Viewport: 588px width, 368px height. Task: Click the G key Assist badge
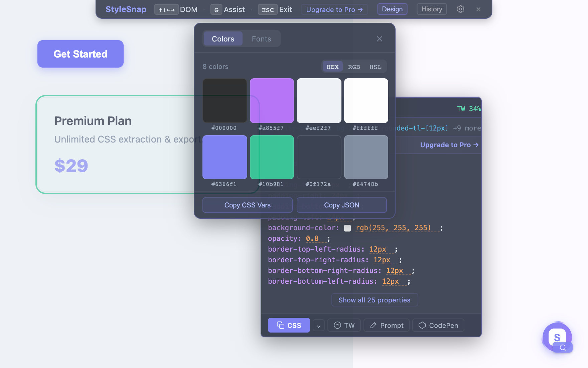216,9
